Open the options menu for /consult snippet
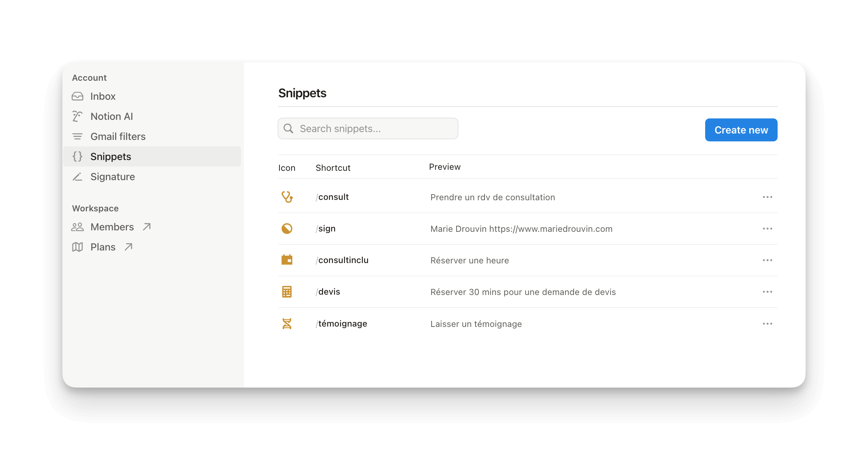This screenshot has width=868, height=450. pos(767,197)
